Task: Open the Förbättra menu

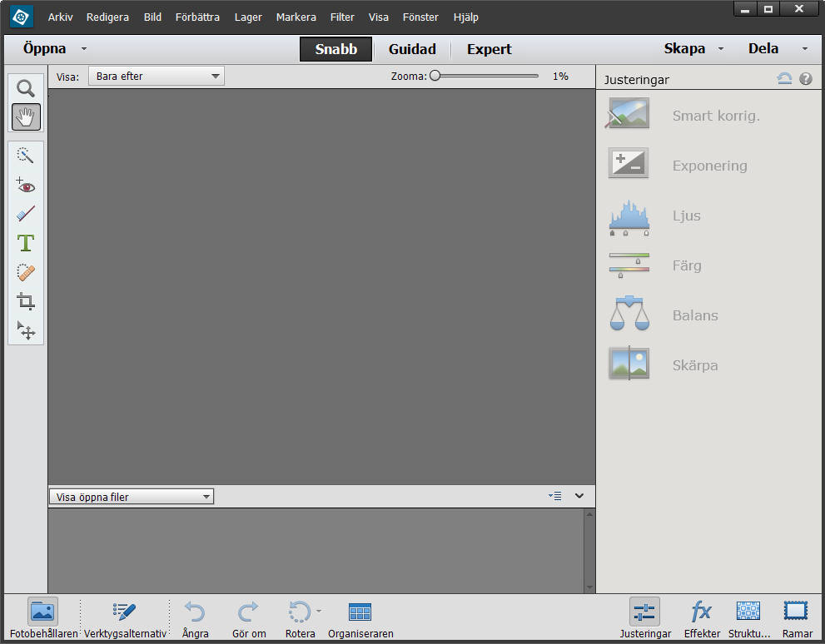Action: point(197,17)
